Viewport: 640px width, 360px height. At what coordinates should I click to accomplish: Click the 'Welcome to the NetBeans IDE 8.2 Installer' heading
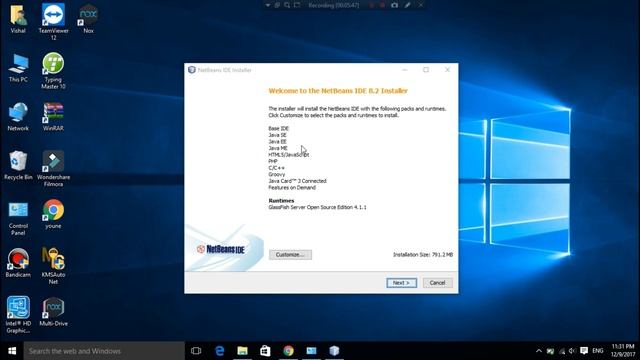pyautogui.click(x=338, y=91)
